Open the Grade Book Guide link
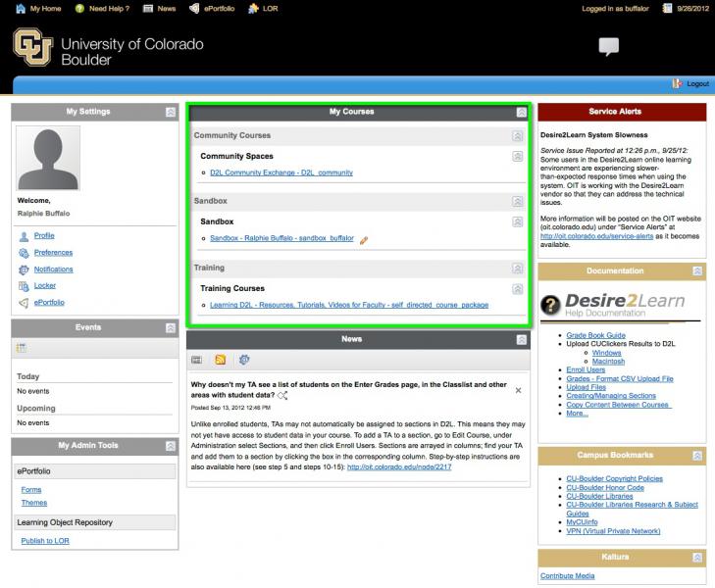715x588 pixels. point(595,335)
